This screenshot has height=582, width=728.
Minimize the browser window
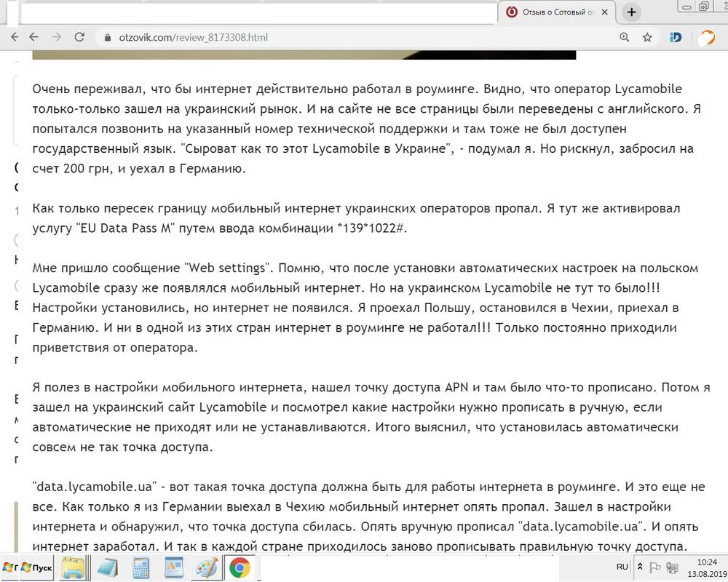point(687,7)
